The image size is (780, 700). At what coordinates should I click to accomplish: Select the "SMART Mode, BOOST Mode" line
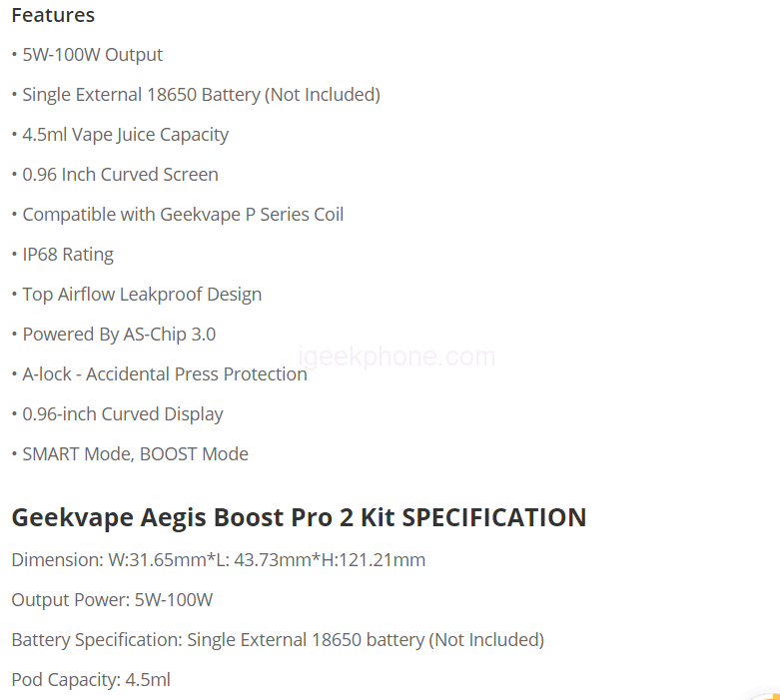click(135, 454)
